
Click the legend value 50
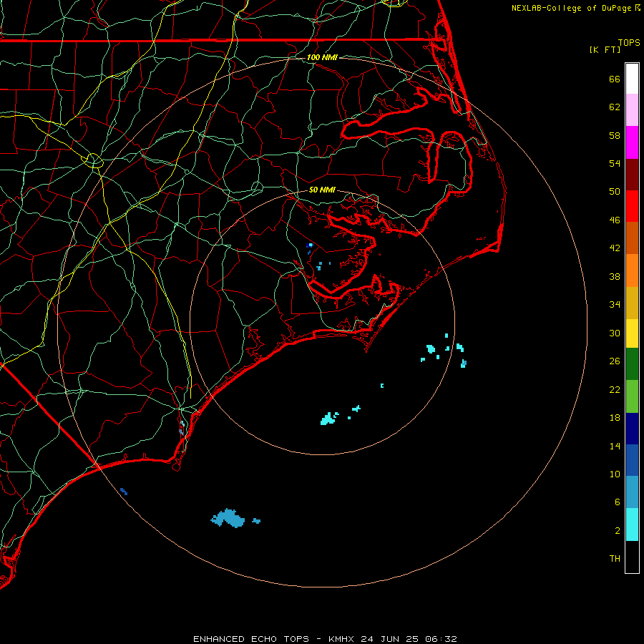[615, 192]
